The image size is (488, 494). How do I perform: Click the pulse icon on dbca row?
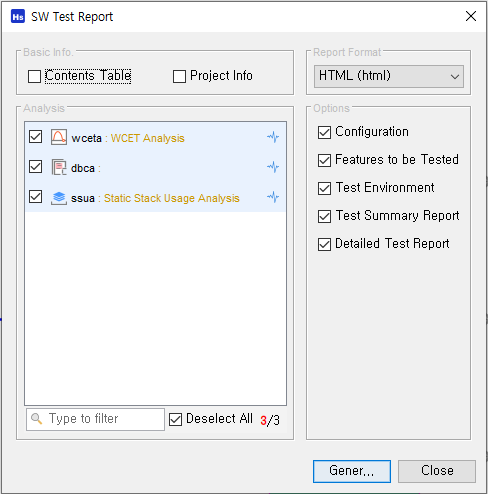(273, 167)
